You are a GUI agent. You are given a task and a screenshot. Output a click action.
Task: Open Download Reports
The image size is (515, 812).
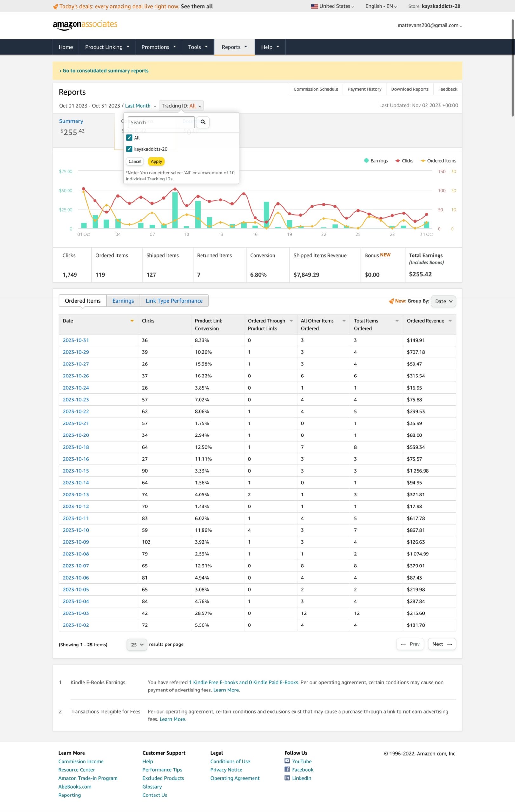(x=410, y=89)
